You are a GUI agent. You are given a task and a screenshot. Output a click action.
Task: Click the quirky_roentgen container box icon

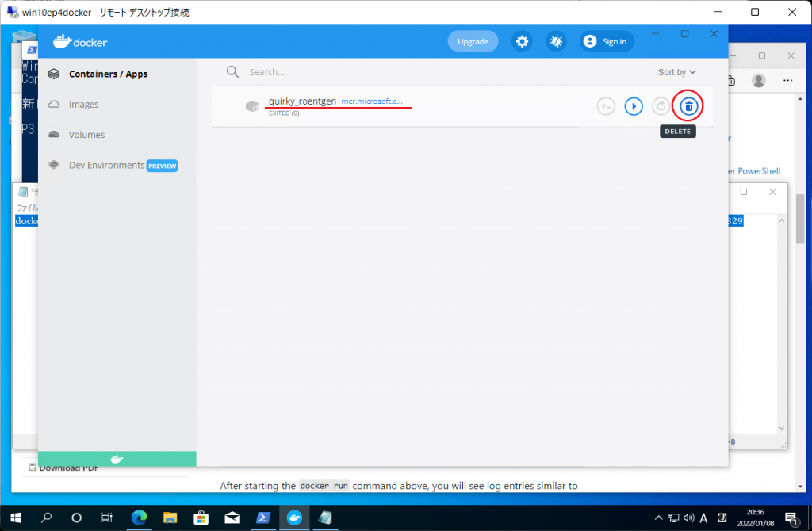(252, 106)
